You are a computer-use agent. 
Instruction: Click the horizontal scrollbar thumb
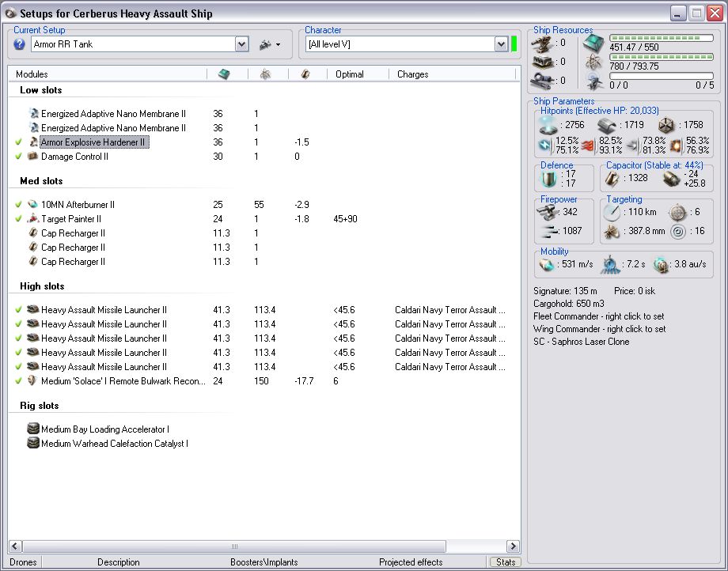[233, 546]
